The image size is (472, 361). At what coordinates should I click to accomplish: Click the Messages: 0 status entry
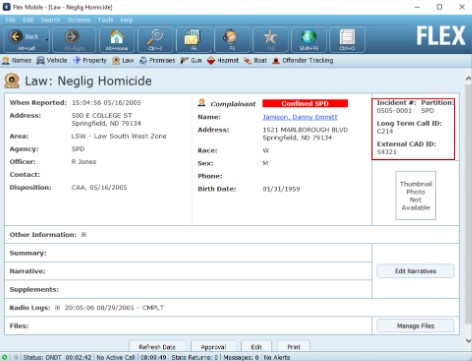coord(241,357)
